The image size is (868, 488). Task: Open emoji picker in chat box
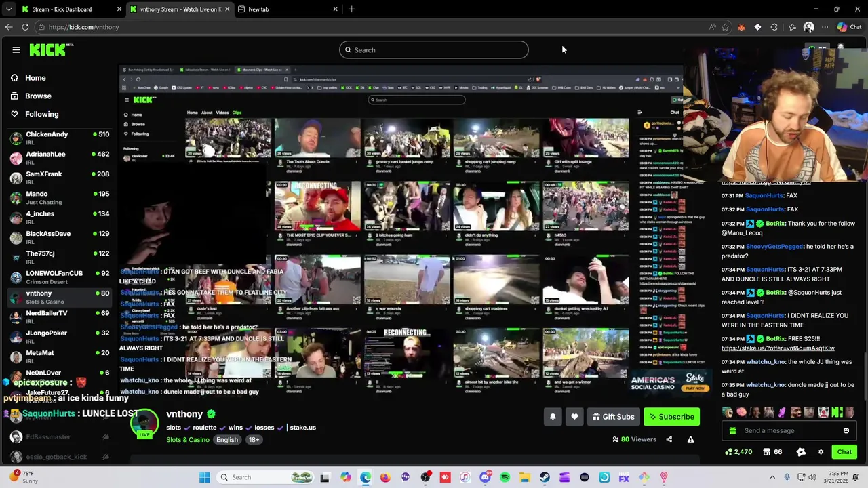tap(846, 430)
